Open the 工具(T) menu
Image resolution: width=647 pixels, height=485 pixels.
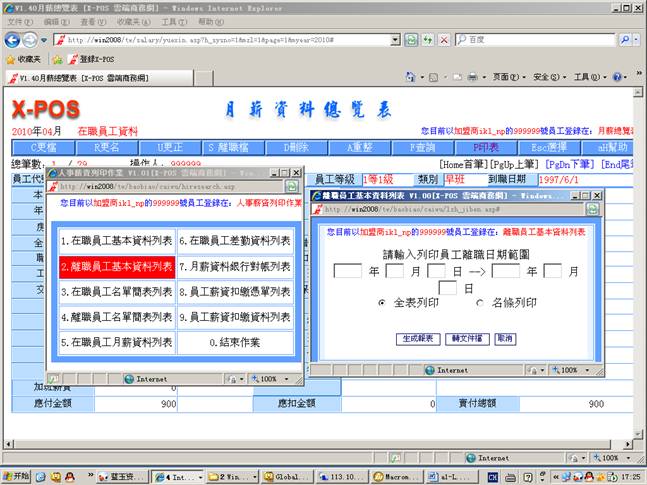(173, 21)
